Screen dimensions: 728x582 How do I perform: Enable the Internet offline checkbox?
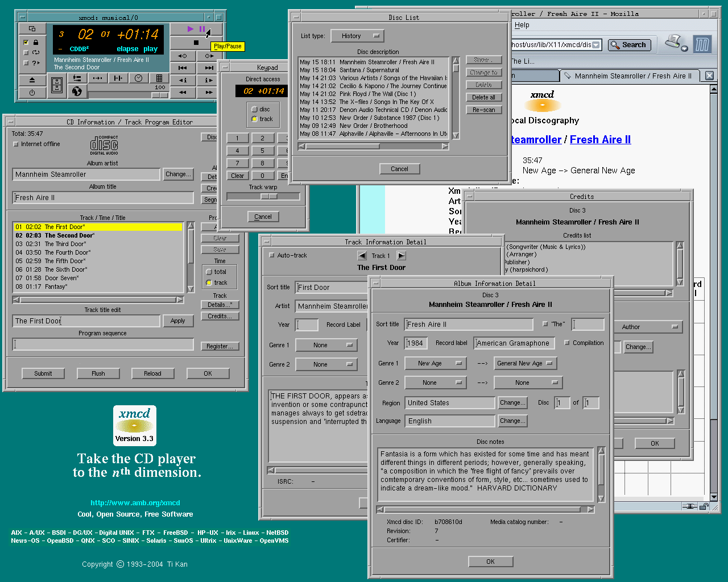pyautogui.click(x=16, y=144)
